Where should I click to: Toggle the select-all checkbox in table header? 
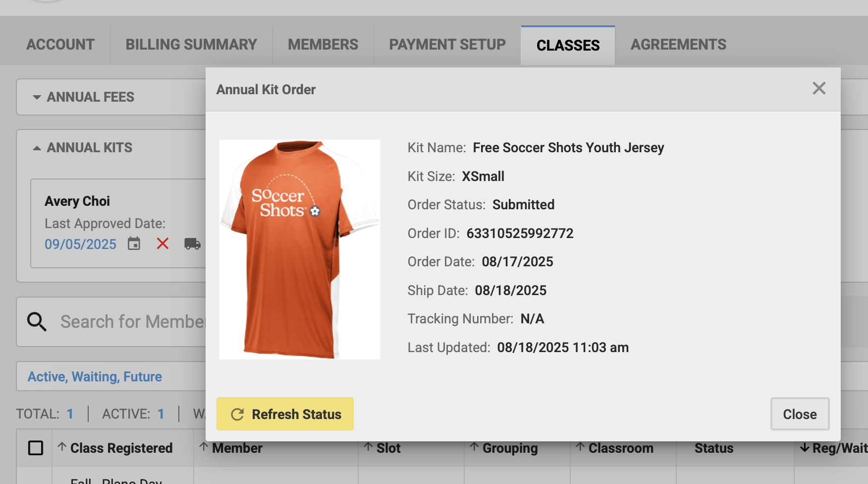tap(36, 448)
